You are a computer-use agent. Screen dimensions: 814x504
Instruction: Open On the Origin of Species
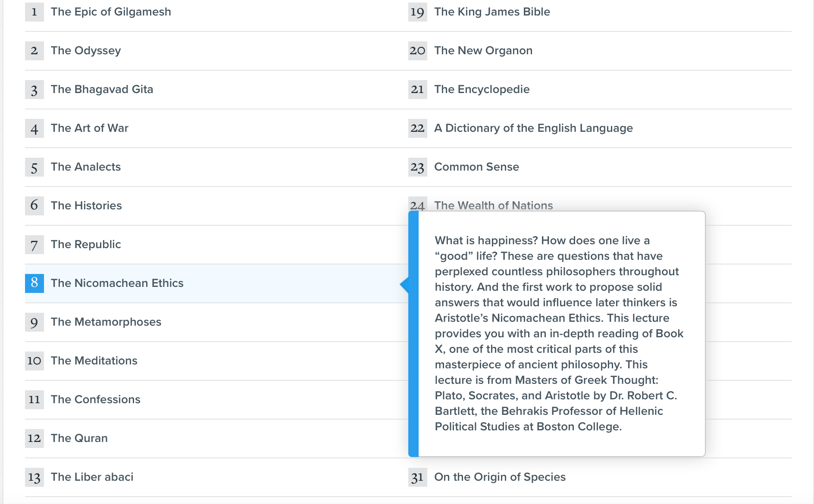tap(500, 477)
